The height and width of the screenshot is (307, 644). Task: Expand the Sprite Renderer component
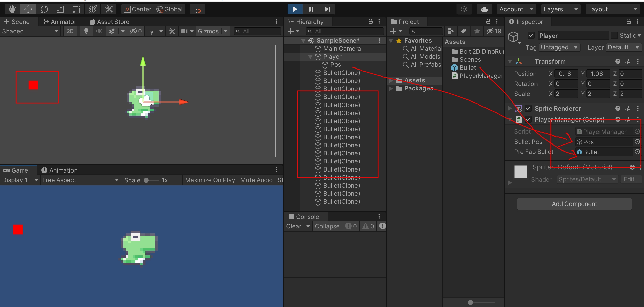pyautogui.click(x=510, y=108)
